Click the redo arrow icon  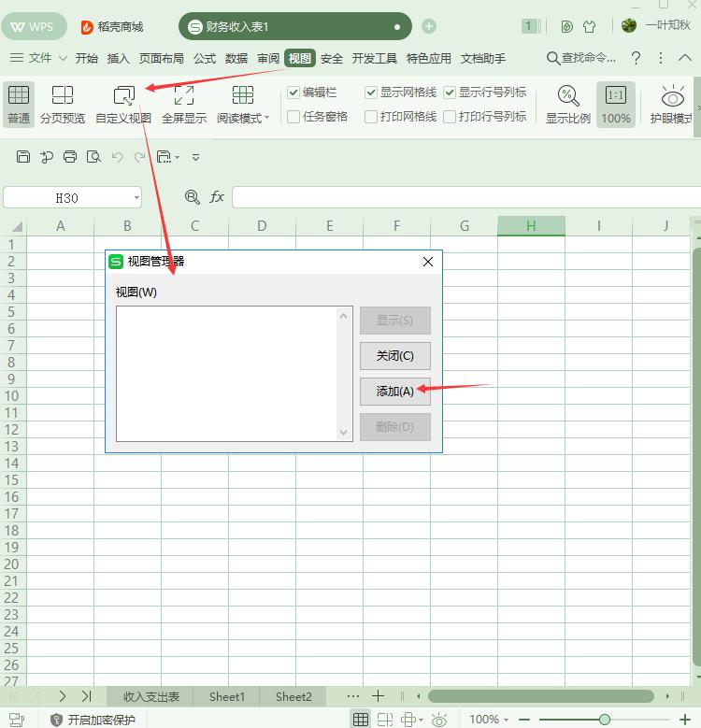point(140,157)
